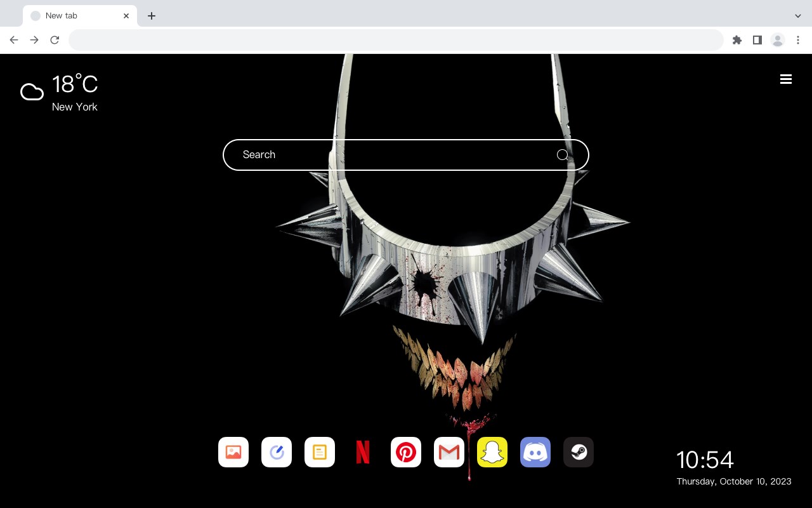Go forward to the next page

(x=34, y=40)
